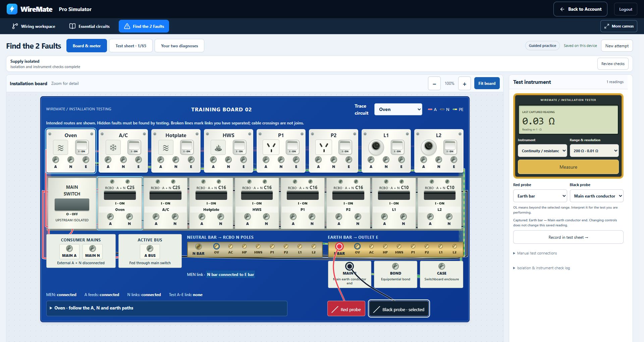The height and width of the screenshot is (342, 644).
Task: Click the WireMate lightning bolt logo
Action: tap(12, 9)
